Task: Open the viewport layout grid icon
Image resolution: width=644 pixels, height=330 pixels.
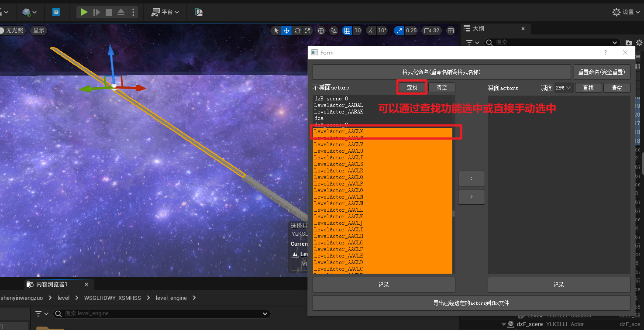Action: pos(451,31)
